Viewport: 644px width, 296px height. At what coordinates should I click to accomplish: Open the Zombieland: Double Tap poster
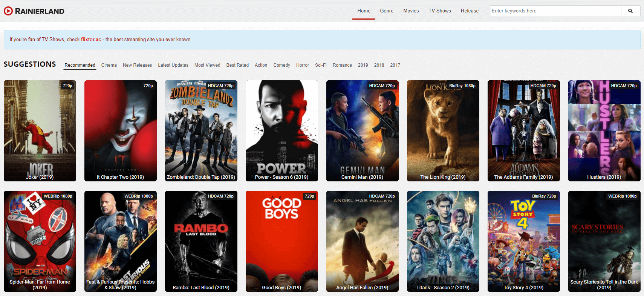201,131
